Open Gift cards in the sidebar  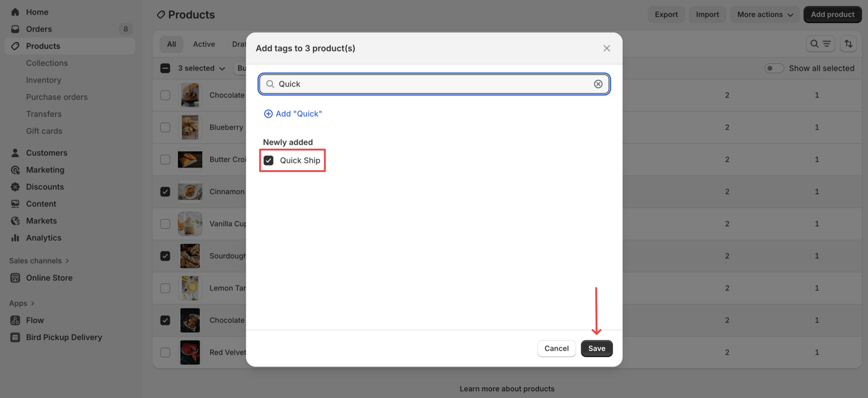pyautogui.click(x=44, y=131)
